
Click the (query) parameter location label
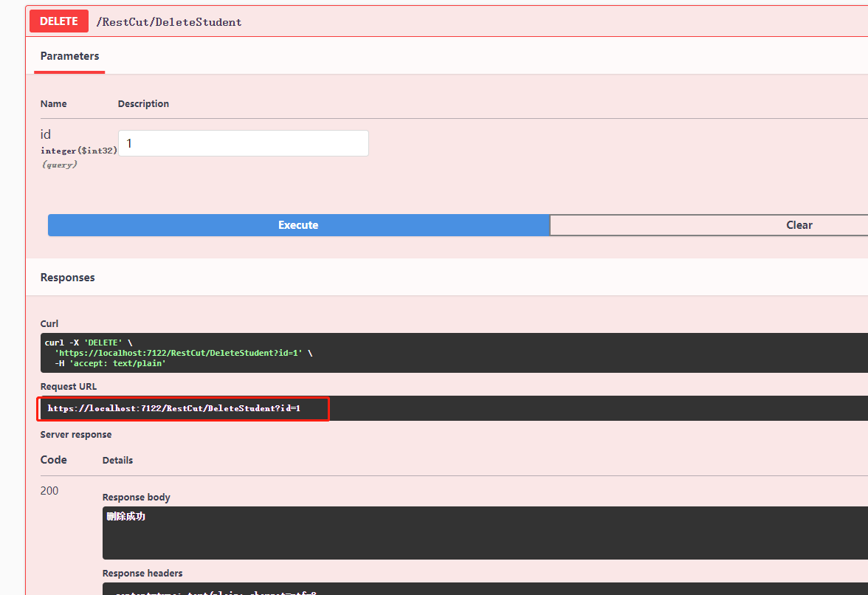click(59, 165)
